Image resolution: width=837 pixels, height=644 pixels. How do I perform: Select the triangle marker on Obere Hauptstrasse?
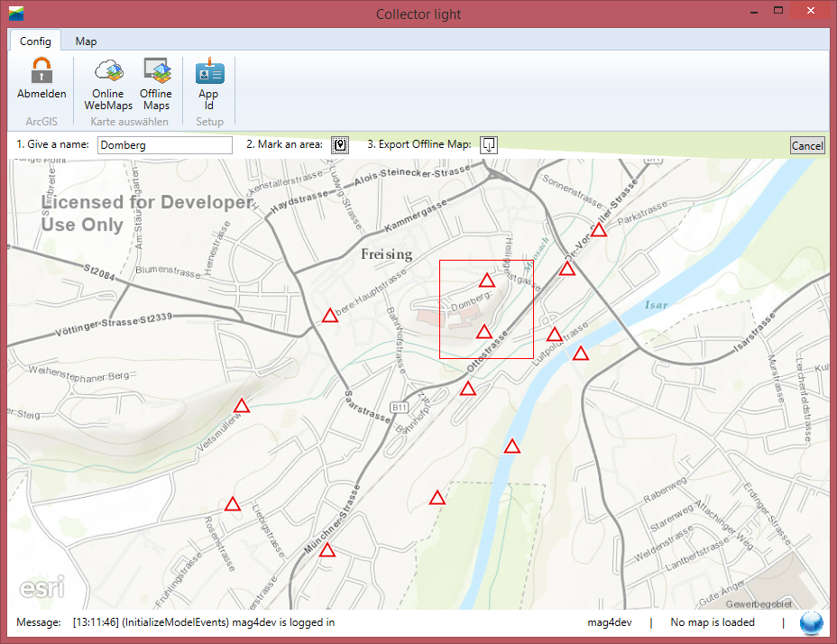click(330, 316)
